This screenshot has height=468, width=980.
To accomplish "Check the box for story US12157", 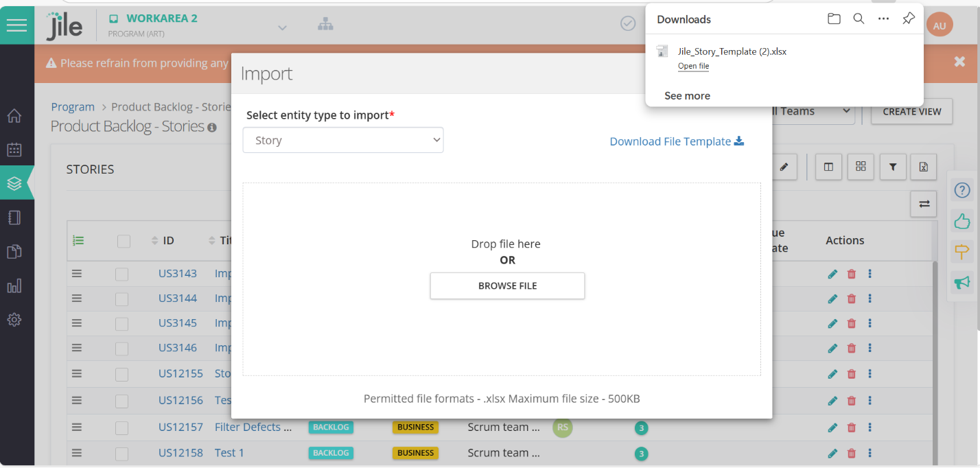I will 122,428.
